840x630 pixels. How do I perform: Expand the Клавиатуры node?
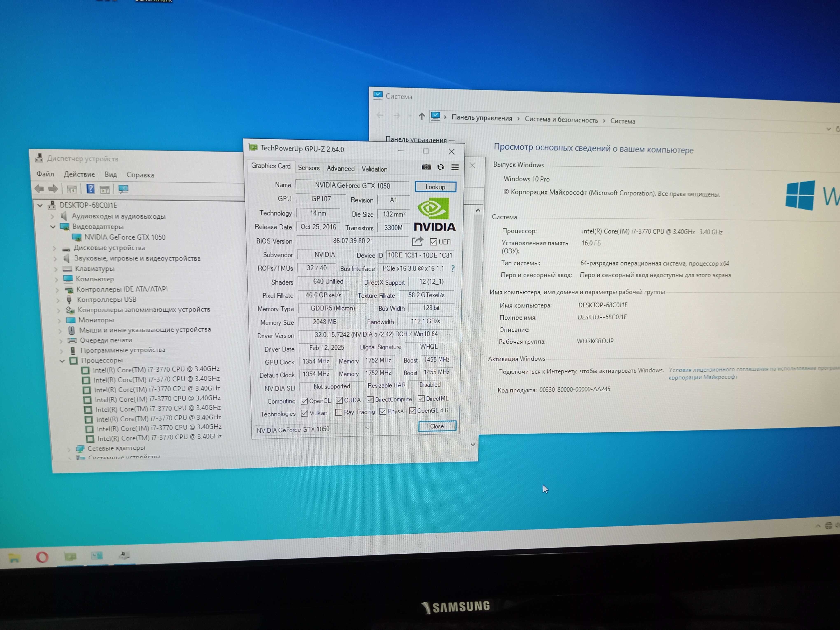(x=56, y=269)
